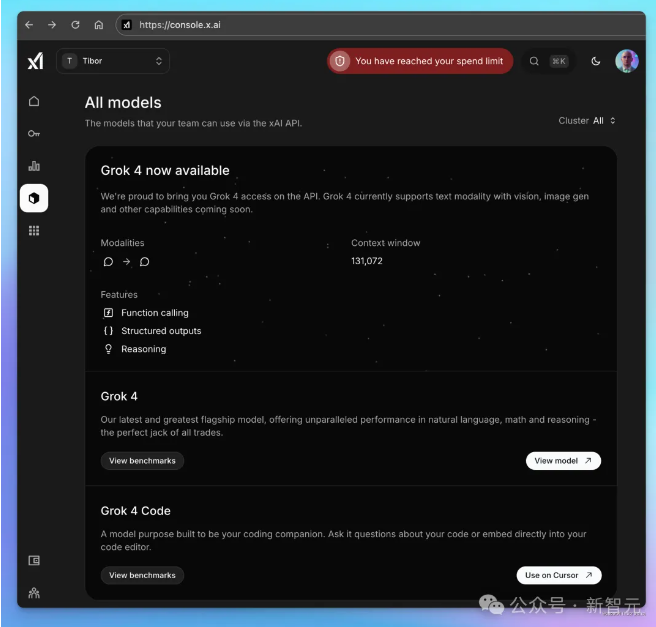This screenshot has height=627, width=656.
Task: Click the text input modality bubble icon
Action: coord(108,262)
